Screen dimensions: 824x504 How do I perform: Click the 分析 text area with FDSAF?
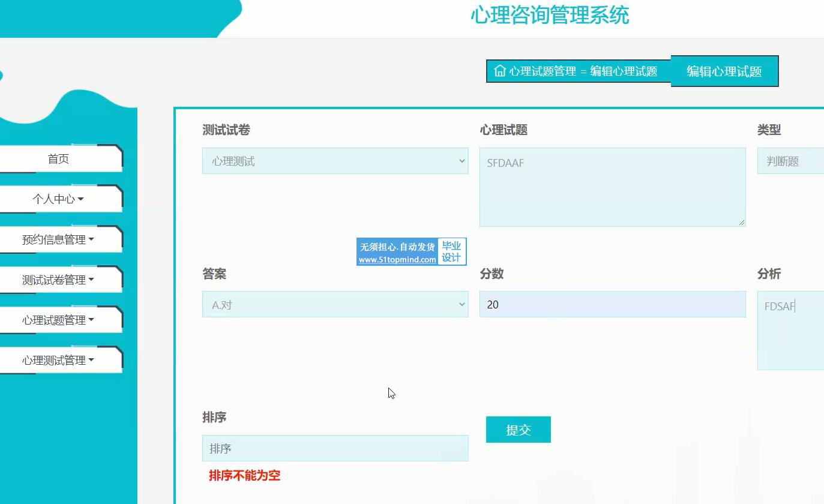[x=790, y=331]
